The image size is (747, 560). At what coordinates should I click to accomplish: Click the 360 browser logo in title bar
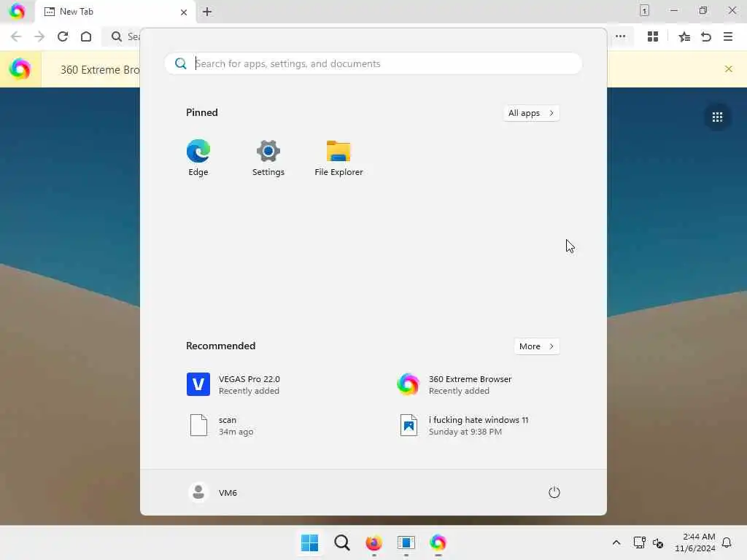[18, 11]
